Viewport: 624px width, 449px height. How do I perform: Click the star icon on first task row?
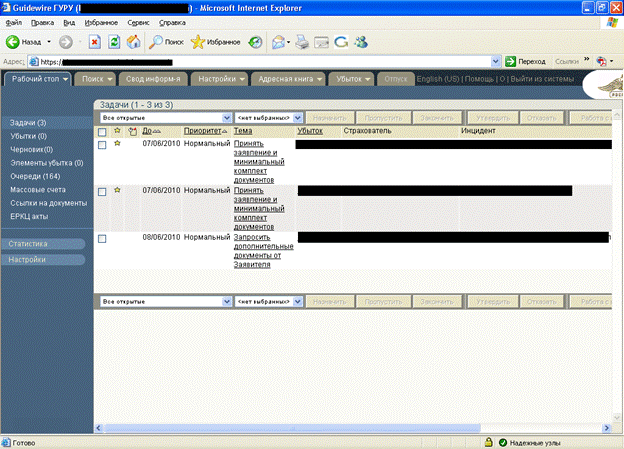[x=117, y=144]
